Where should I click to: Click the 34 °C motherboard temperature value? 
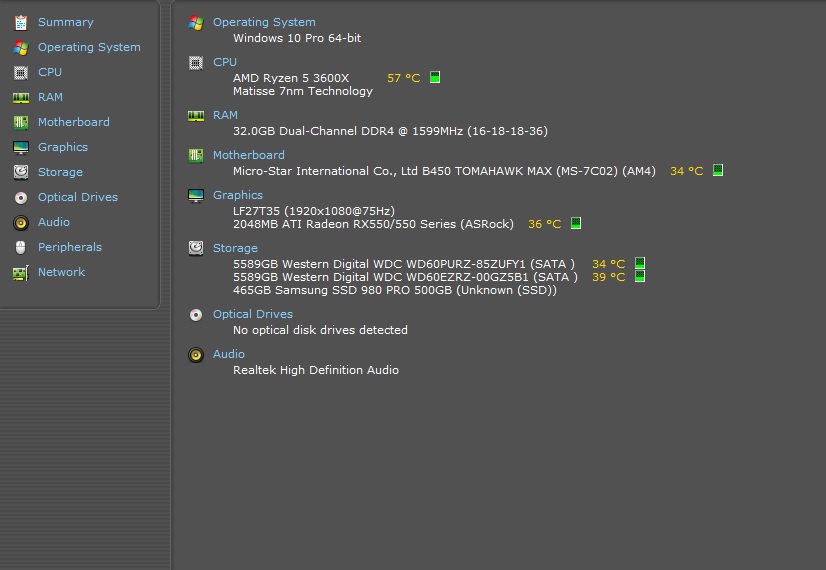click(686, 171)
